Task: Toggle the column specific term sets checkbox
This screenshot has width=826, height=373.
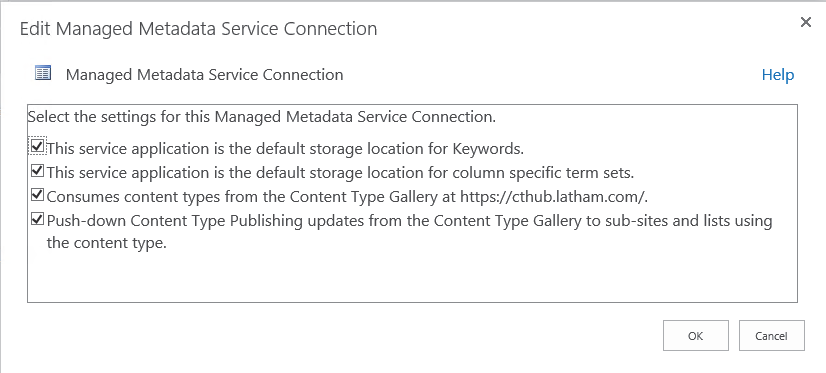Action: [37, 170]
